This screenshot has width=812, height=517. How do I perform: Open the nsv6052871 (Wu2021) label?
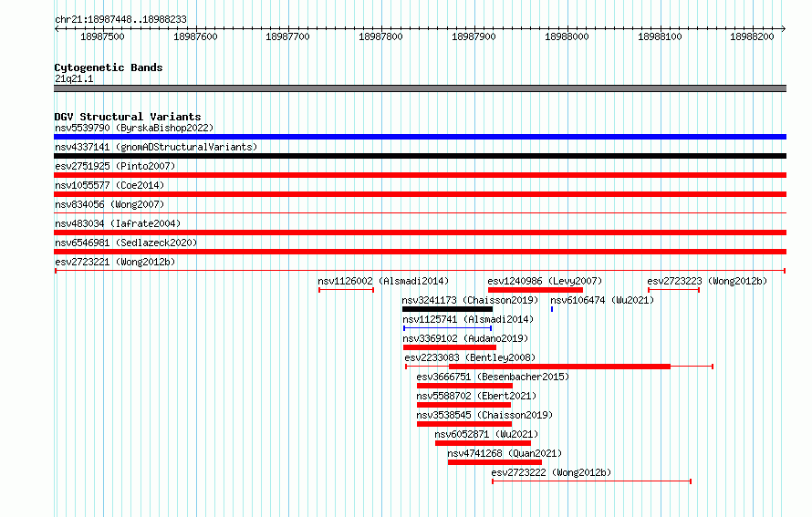coord(487,434)
